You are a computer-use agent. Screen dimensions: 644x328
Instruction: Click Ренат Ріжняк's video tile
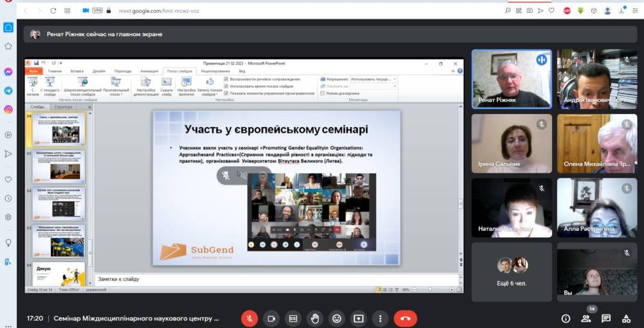pyautogui.click(x=511, y=79)
